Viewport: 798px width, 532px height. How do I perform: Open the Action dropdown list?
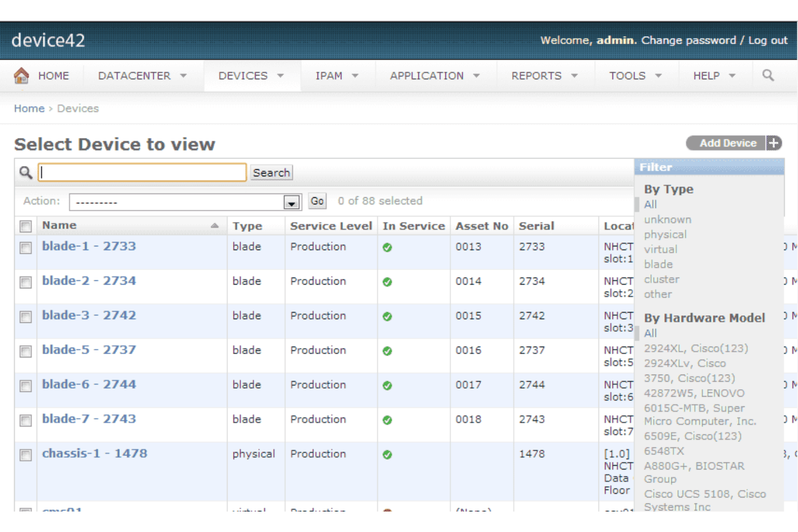click(x=185, y=202)
